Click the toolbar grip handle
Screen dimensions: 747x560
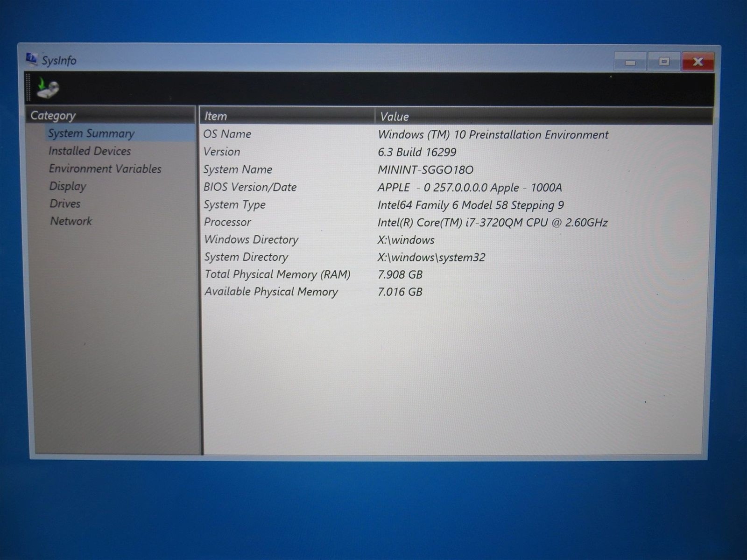coord(28,87)
